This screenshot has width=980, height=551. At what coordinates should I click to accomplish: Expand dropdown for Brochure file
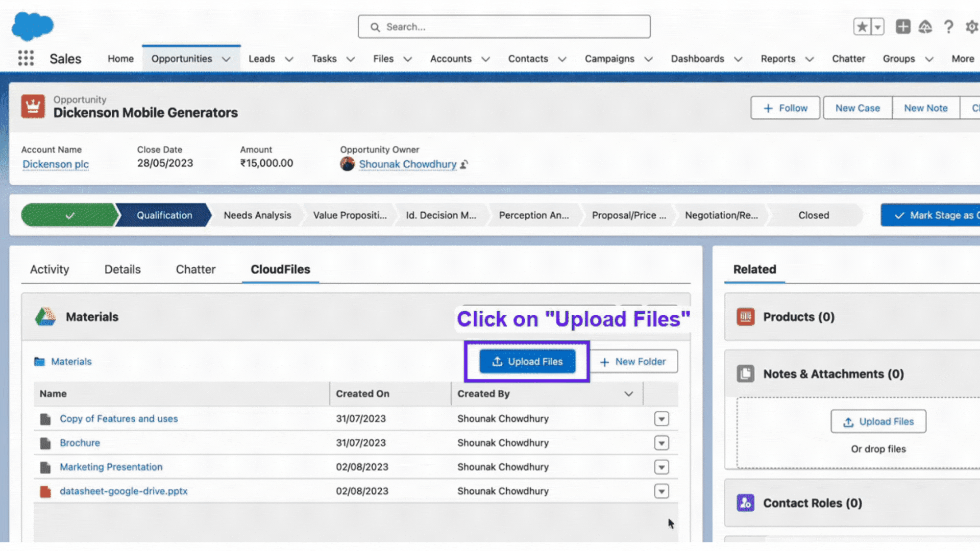(661, 443)
